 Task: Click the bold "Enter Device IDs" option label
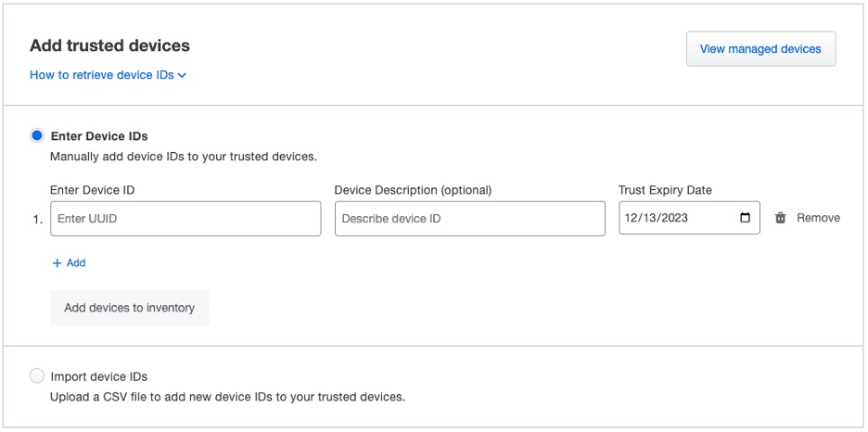pyautogui.click(x=99, y=136)
